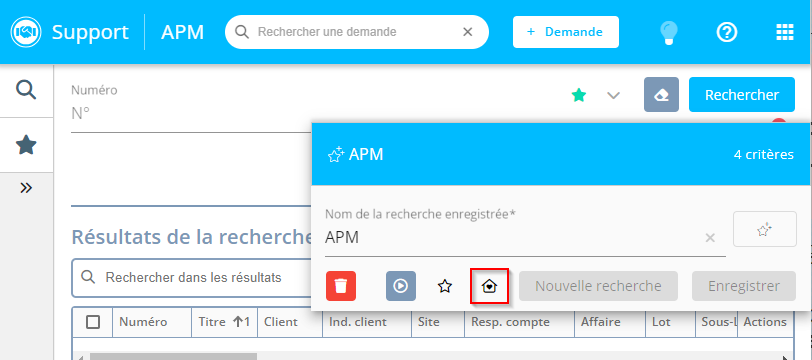Click the Enregistrer button
Screen dimensions: 812x360
click(744, 286)
